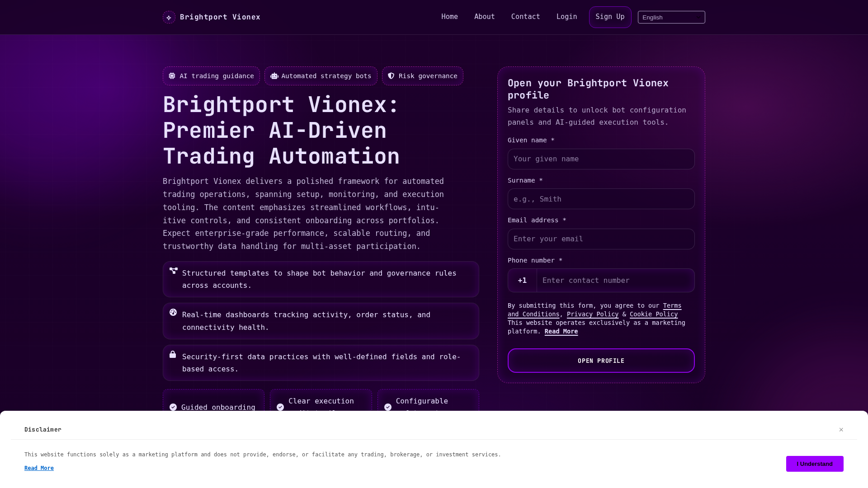868x488 pixels.
Task: Click the lock icon beside Security-first data practices
Action: click(x=173, y=354)
